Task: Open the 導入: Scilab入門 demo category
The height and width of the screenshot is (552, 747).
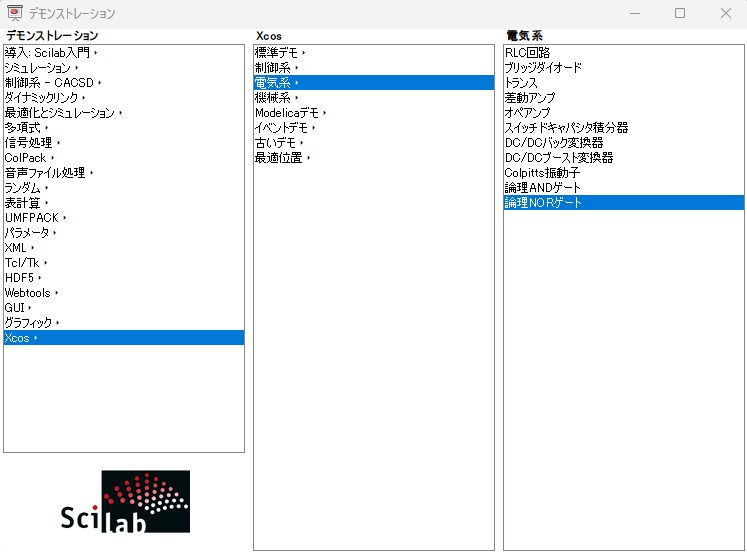Action: (x=124, y=52)
